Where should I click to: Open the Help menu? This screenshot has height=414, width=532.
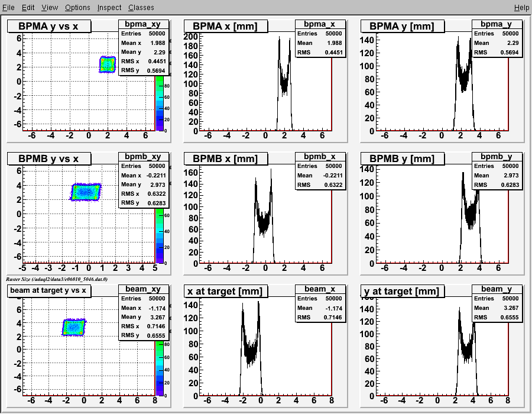click(521, 8)
